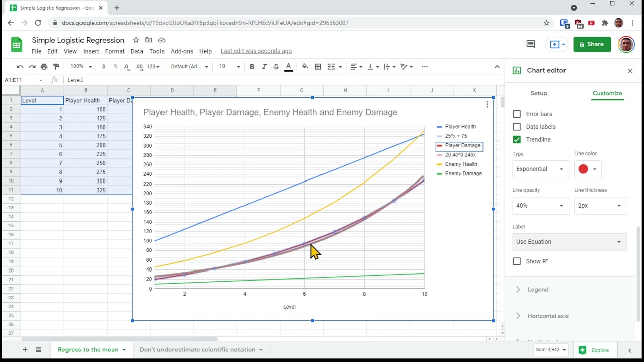Open the trendline Type Exponential dropdown
The image size is (644, 362).
click(540, 169)
